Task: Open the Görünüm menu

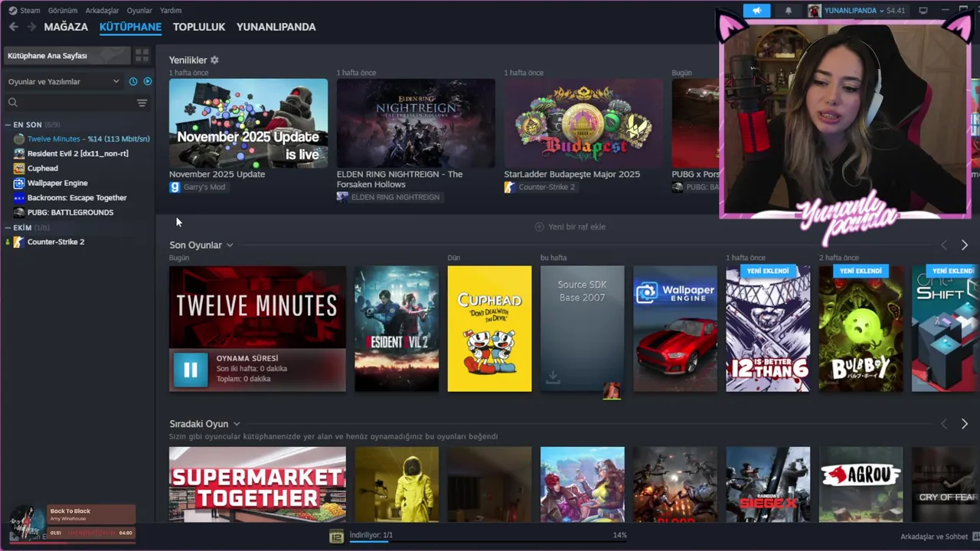Action: pos(63,11)
